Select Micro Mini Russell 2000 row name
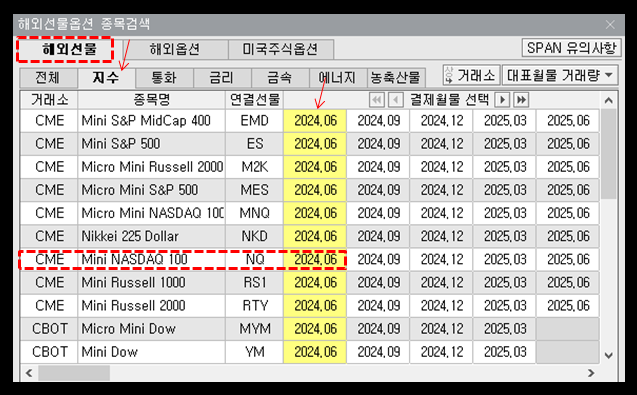 click(x=152, y=167)
